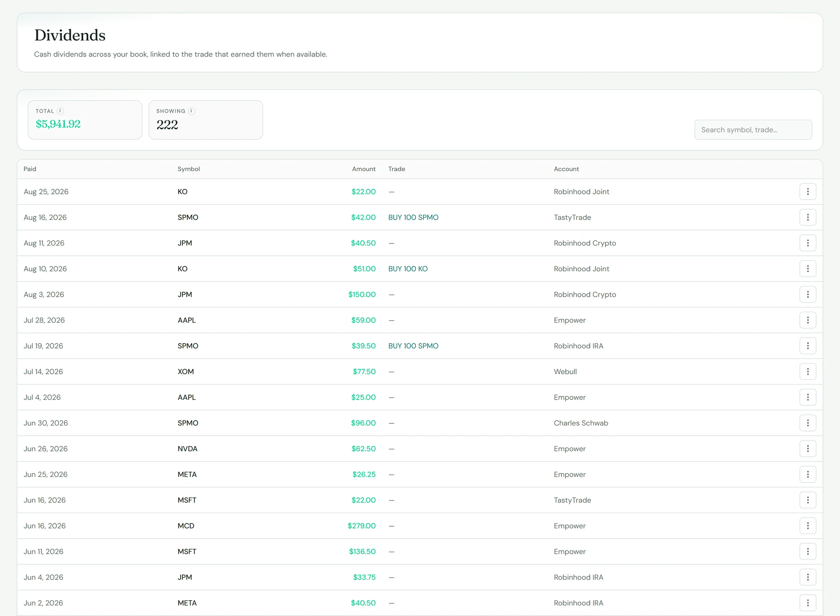This screenshot has width=840, height=616.
Task: Open row menu for Jun 11 MSFT dividend
Action: (808, 552)
